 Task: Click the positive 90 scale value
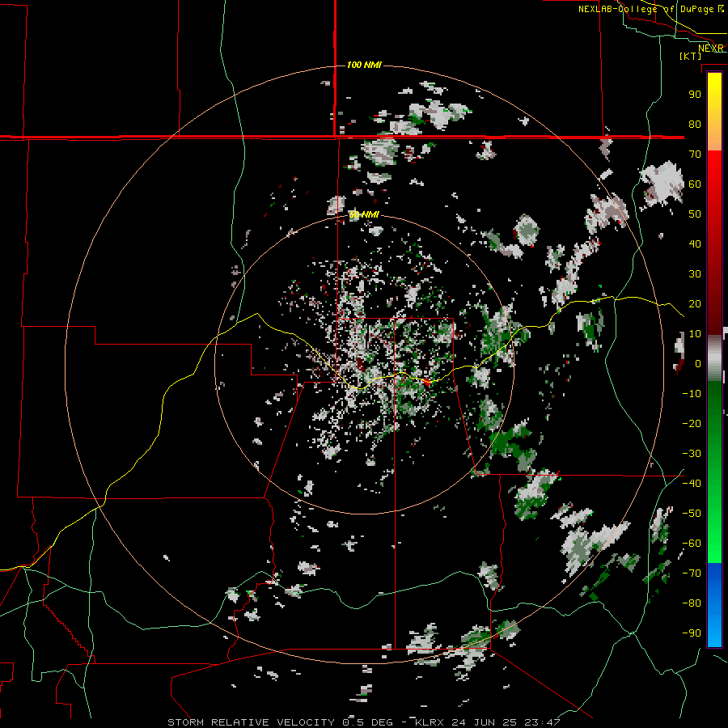pyautogui.click(x=695, y=95)
